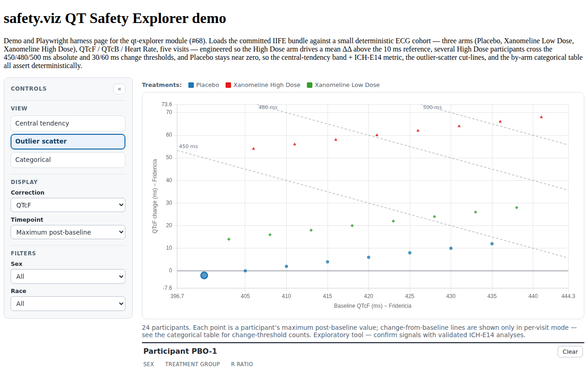Open the Timepoint dropdown
The image size is (588, 368).
(68, 232)
